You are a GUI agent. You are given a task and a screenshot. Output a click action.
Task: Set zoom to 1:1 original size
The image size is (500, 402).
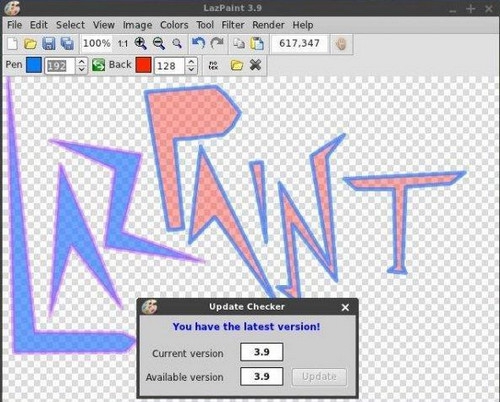[123, 44]
